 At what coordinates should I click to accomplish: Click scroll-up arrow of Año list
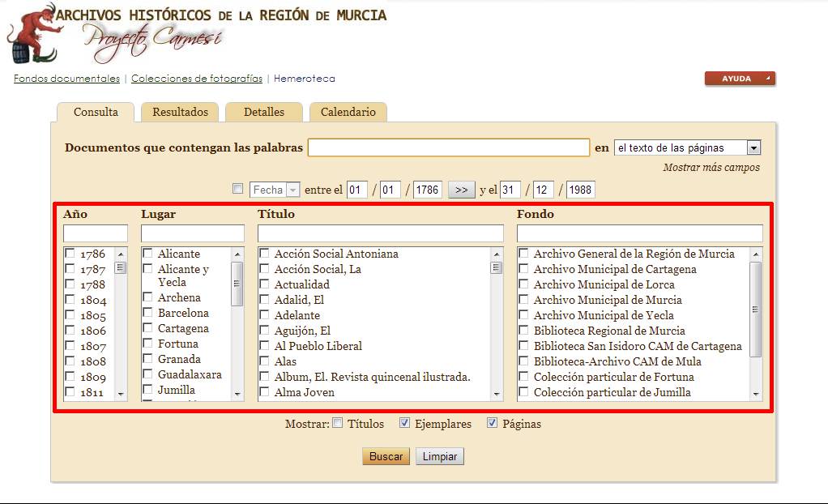click(x=121, y=254)
